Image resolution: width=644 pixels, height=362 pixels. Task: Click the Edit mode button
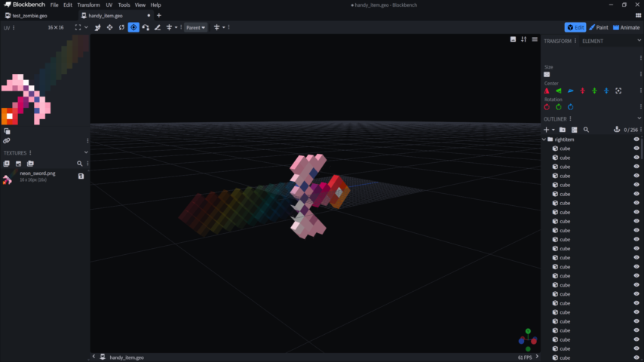coord(575,28)
